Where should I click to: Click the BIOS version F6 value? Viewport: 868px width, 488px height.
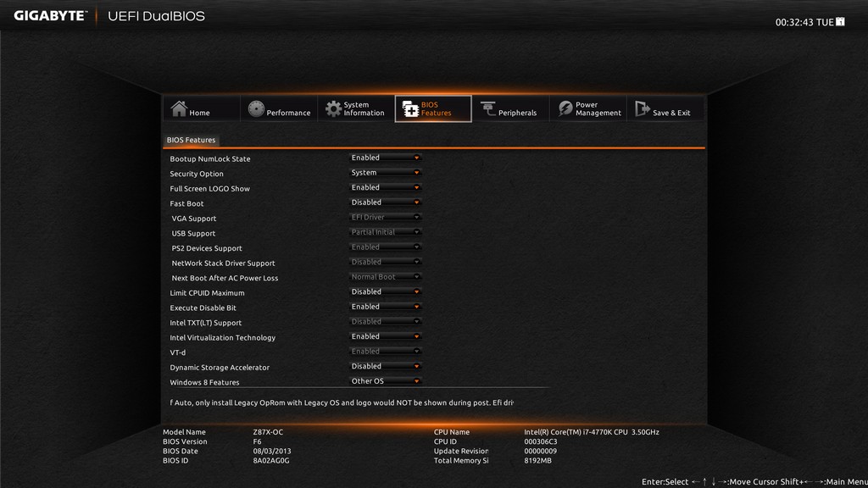257,441
